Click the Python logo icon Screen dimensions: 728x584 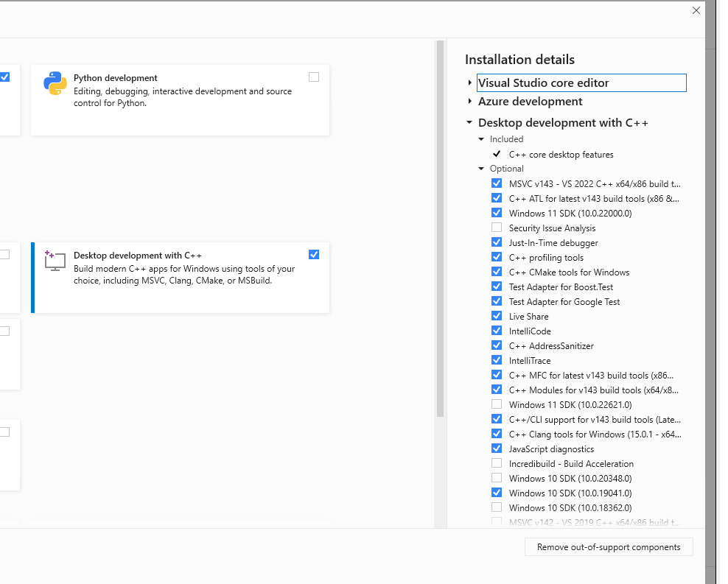[55, 84]
